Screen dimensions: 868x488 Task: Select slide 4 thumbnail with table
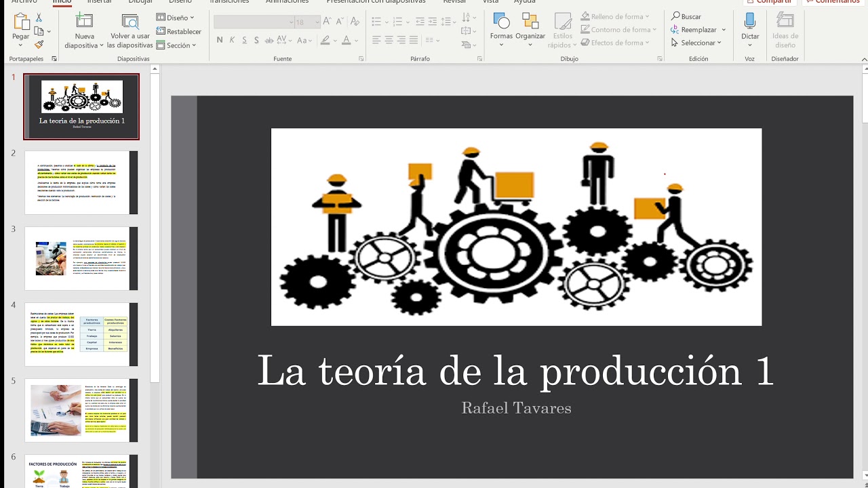[x=81, y=334]
